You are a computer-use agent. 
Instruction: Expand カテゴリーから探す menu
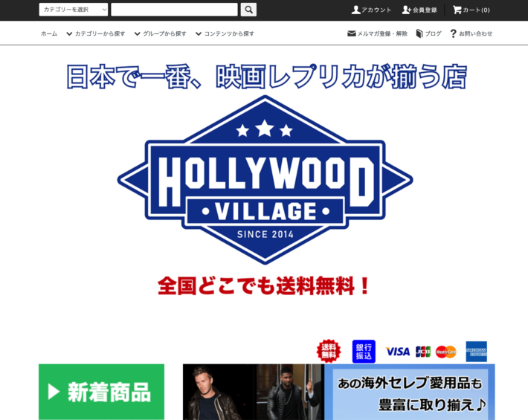click(x=95, y=33)
